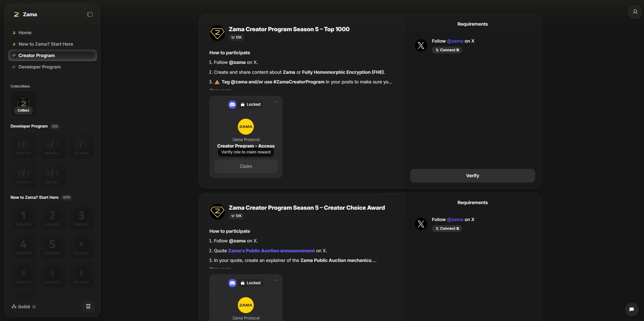This screenshot has height=321, width=644.
Task: Click Connect X under Top 1000 requirements
Action: (447, 50)
